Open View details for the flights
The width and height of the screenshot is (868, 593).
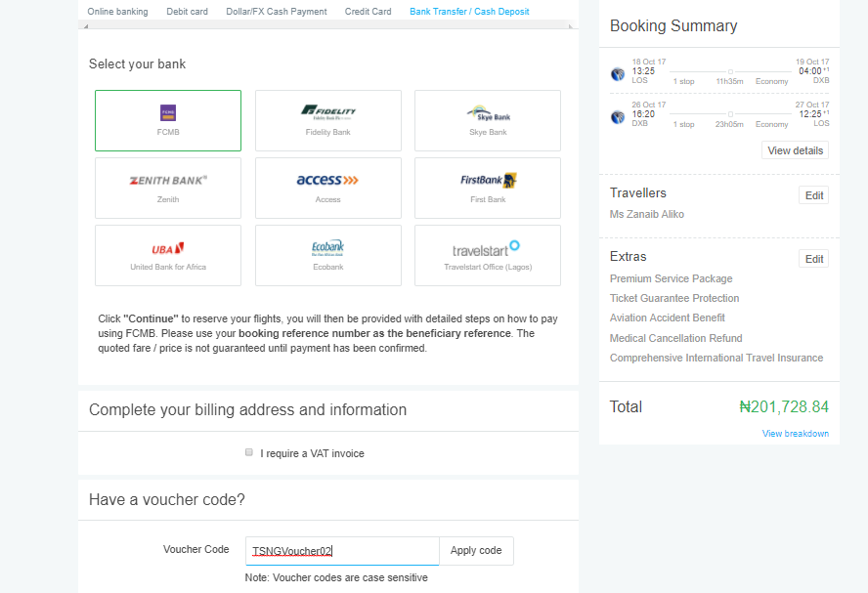click(795, 150)
